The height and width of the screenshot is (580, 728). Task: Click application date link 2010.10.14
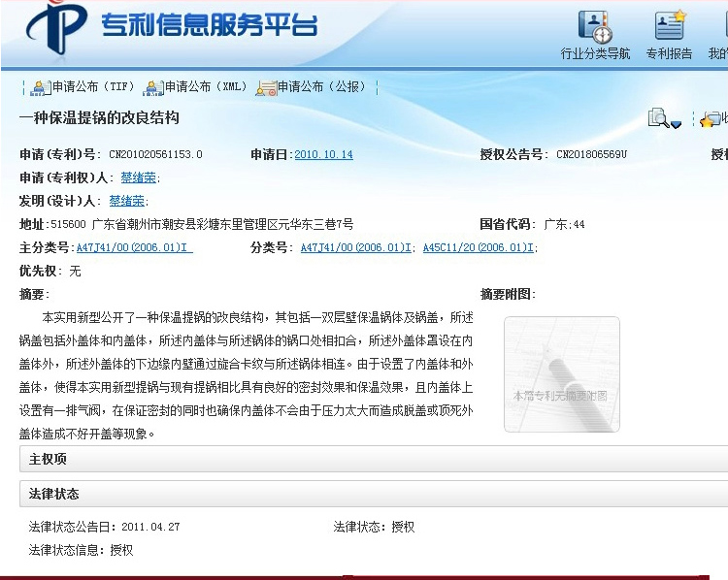tap(323, 154)
